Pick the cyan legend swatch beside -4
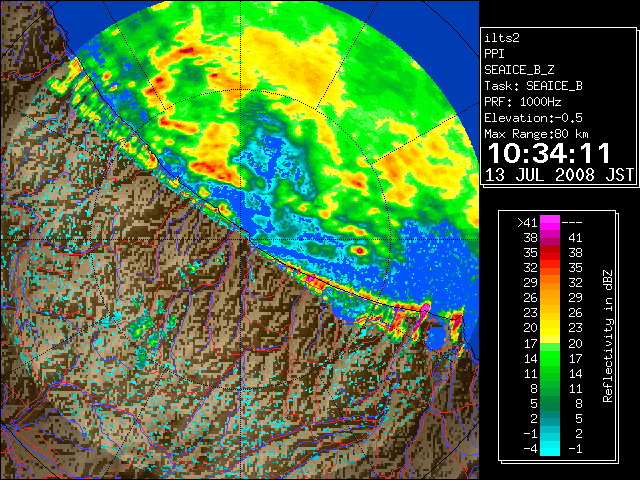This screenshot has height=480, width=640. point(550,448)
